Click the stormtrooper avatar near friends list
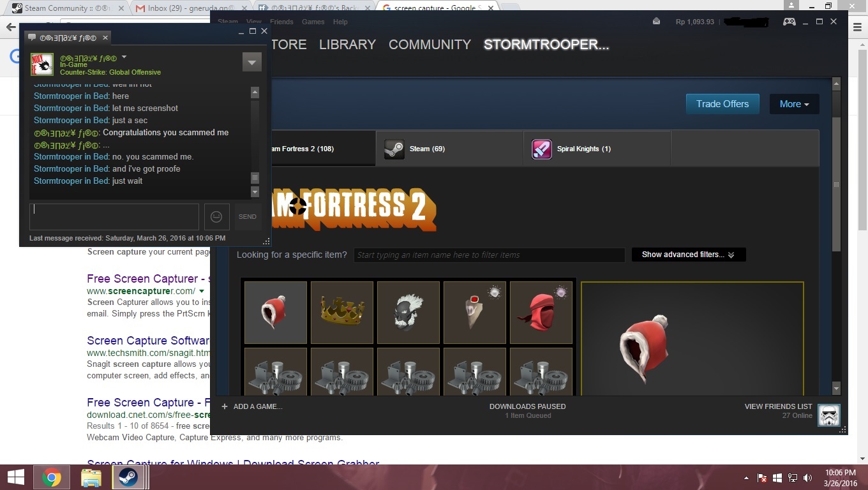This screenshot has width=868, height=490. 829,415
